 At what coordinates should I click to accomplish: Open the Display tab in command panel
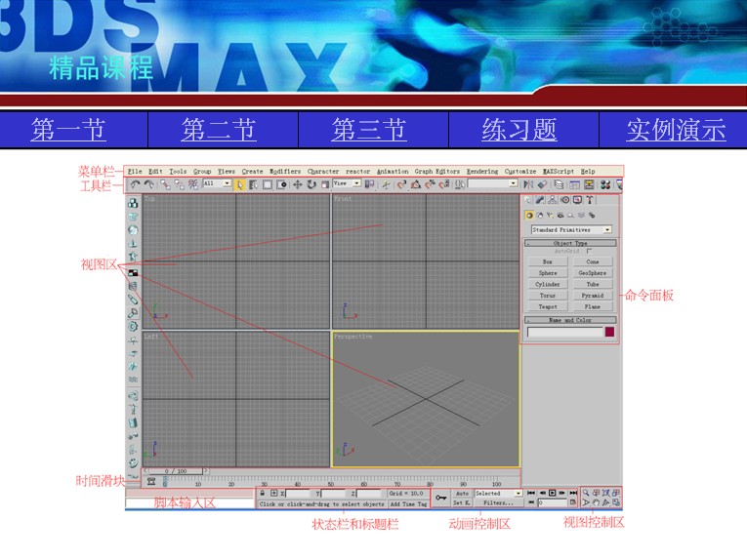pyautogui.click(x=577, y=200)
